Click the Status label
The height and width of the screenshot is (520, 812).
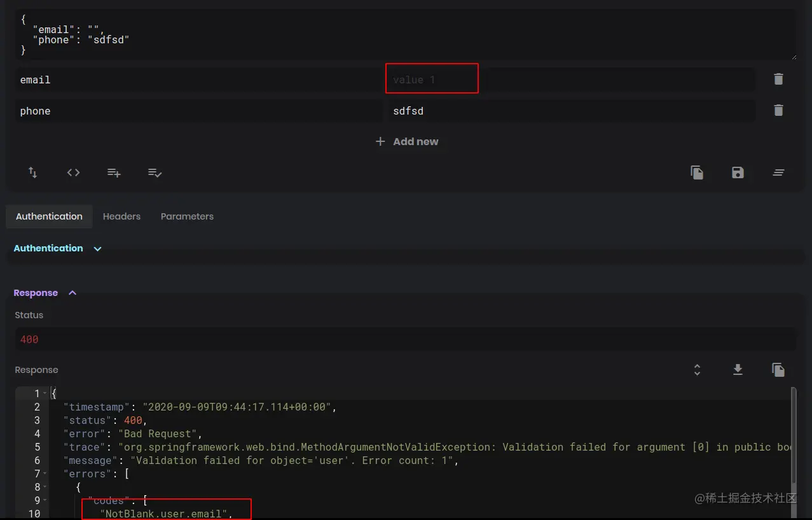[x=29, y=315]
